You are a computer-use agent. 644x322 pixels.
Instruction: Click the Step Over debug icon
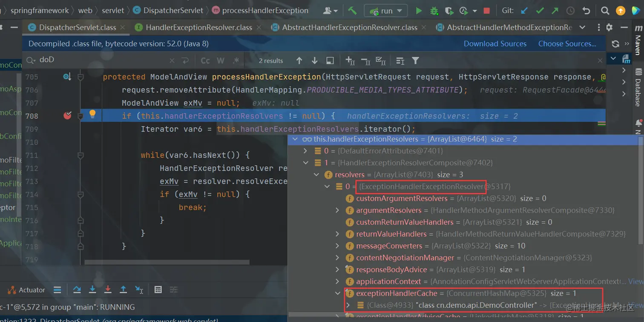pyautogui.click(x=77, y=290)
